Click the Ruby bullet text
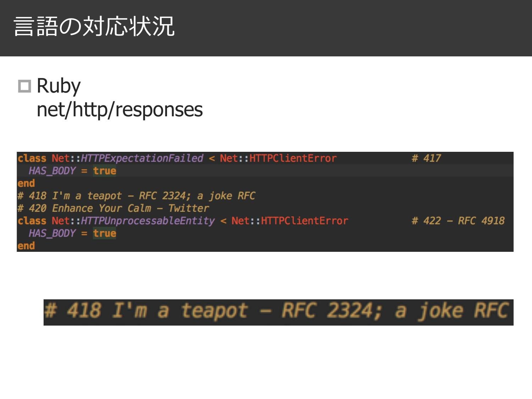Viewport: 532px width, 399px height. [x=59, y=85]
